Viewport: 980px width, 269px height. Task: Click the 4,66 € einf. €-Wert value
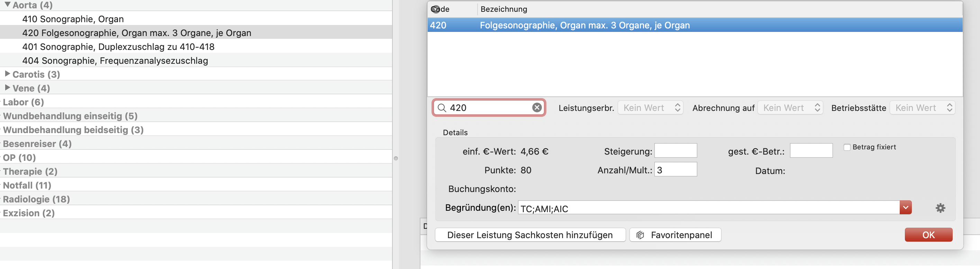[x=534, y=151]
